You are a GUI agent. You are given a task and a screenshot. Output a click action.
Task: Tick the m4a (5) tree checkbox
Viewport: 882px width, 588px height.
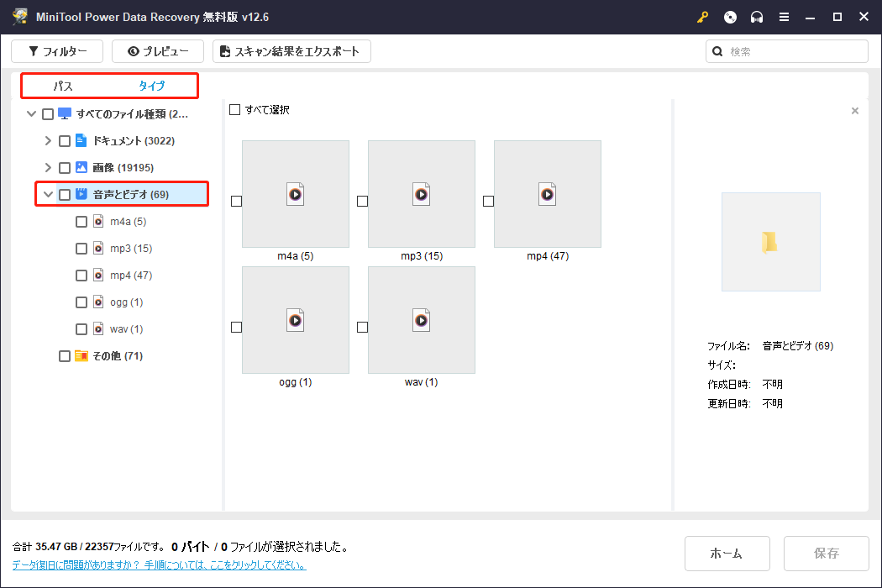point(81,222)
